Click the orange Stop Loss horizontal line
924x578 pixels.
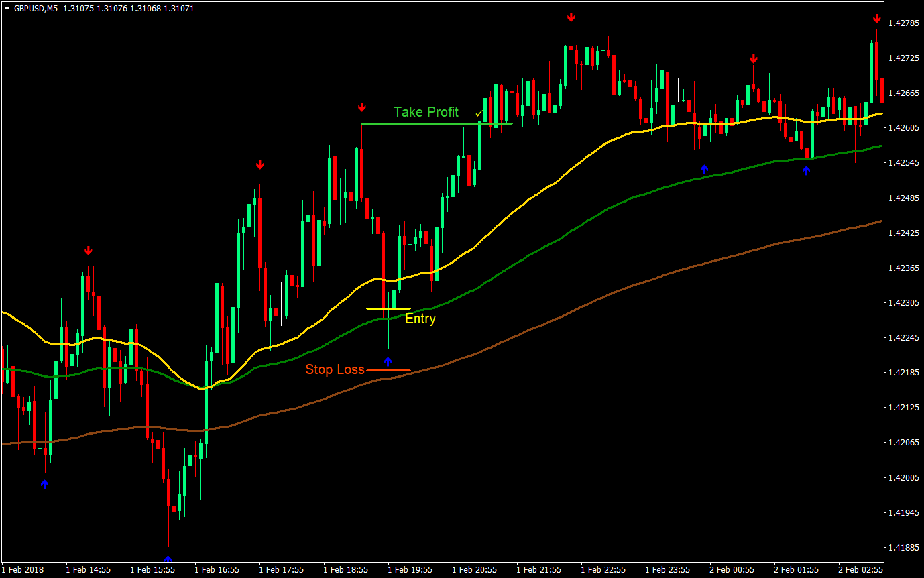click(x=388, y=370)
